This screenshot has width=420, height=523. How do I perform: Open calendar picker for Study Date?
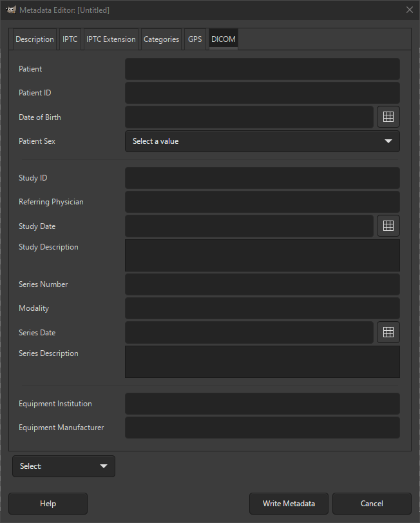(388, 226)
